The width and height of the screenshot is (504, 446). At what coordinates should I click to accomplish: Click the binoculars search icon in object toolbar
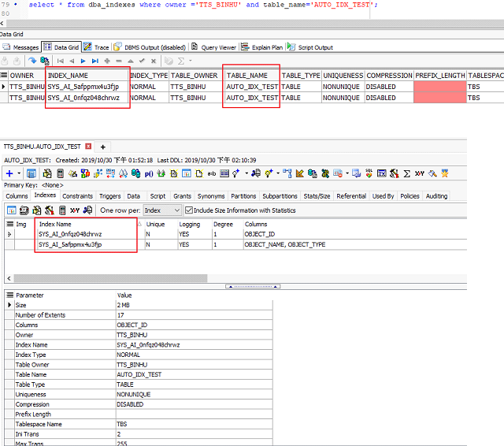[x=123, y=173]
